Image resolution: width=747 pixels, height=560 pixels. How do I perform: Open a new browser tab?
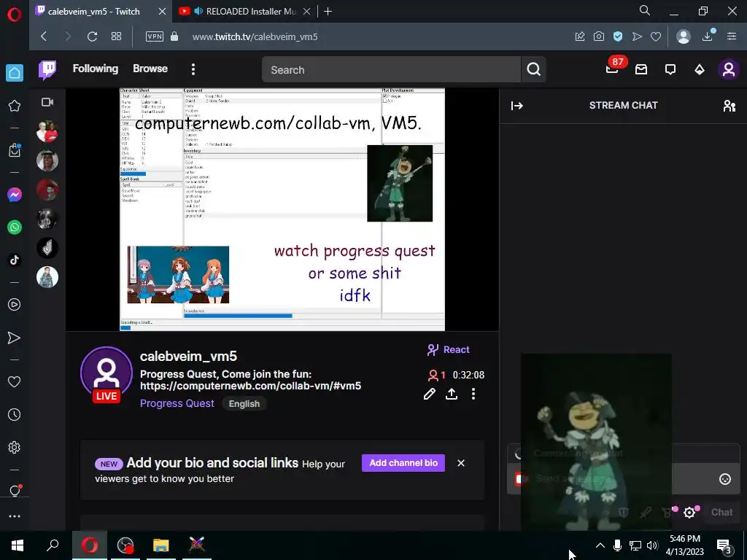pyautogui.click(x=328, y=12)
